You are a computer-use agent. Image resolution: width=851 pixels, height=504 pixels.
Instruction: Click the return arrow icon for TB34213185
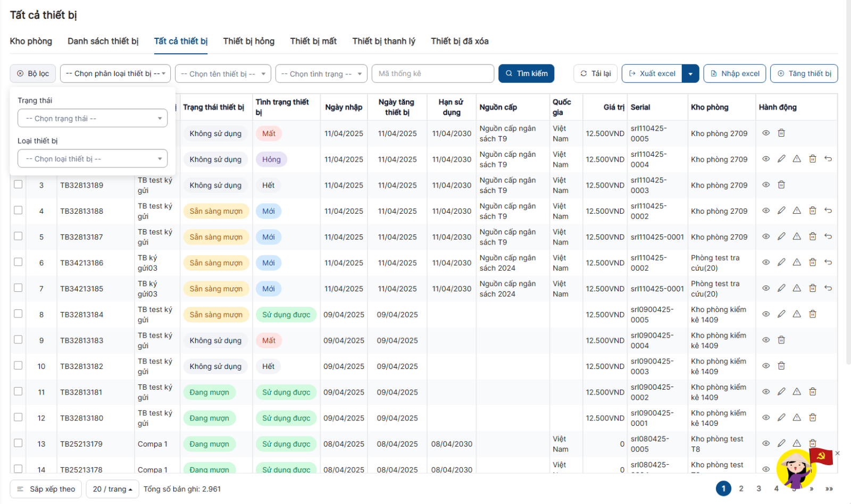[x=828, y=288]
